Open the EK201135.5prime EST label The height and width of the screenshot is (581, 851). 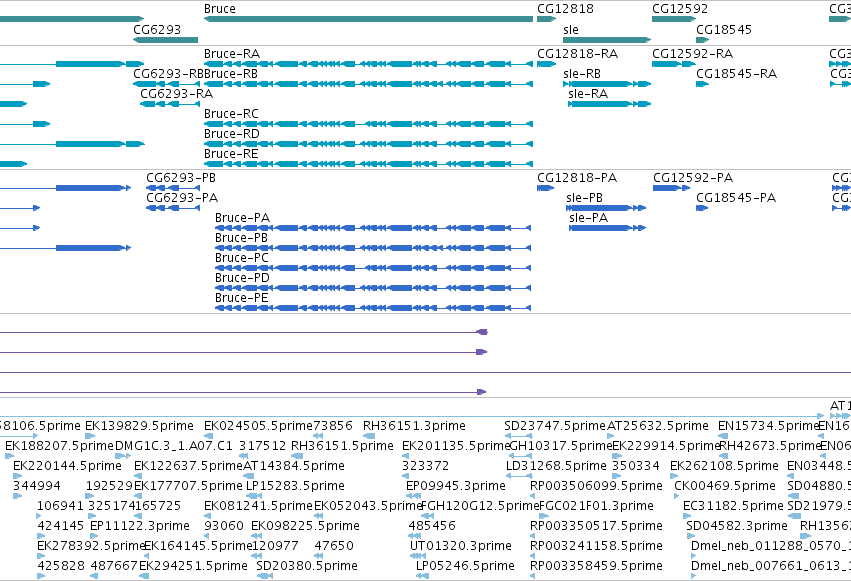coord(456,446)
